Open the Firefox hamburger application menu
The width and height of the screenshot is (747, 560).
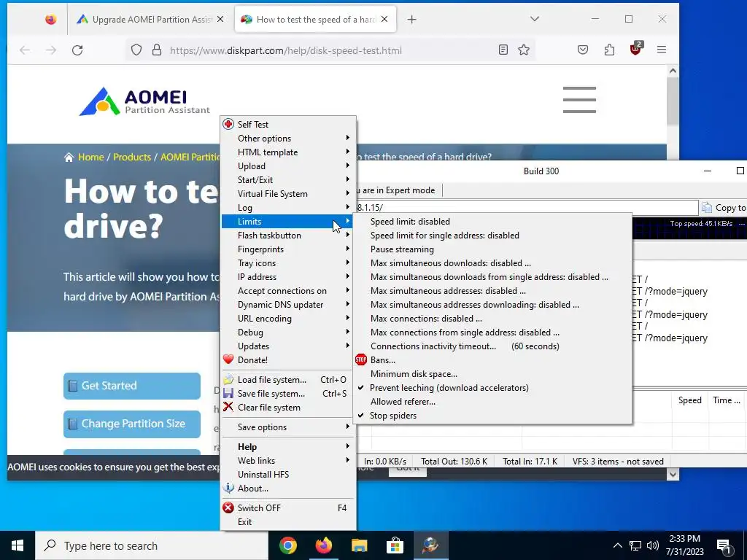(x=661, y=50)
